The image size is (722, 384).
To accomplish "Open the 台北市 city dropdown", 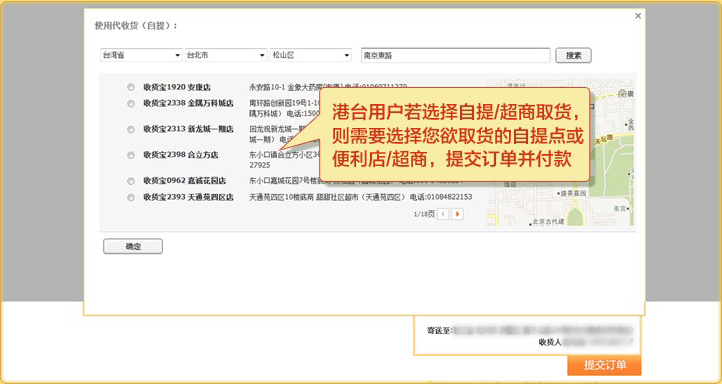I will tap(226, 55).
